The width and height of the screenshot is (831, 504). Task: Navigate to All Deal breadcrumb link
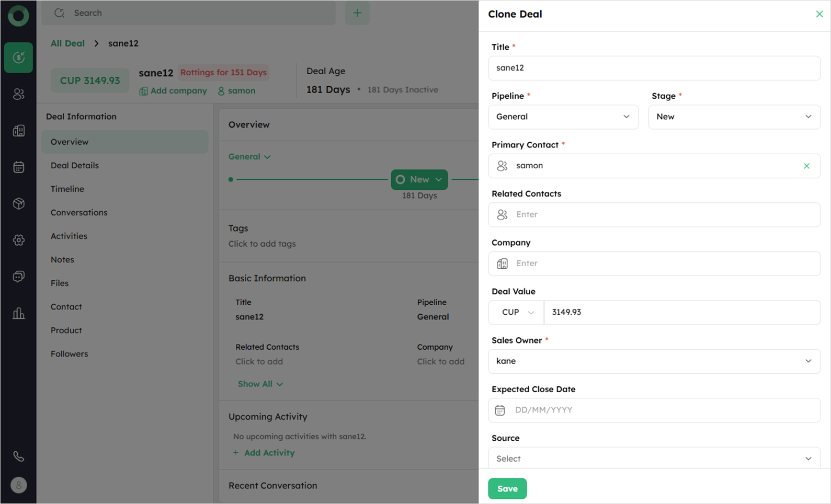tap(67, 43)
